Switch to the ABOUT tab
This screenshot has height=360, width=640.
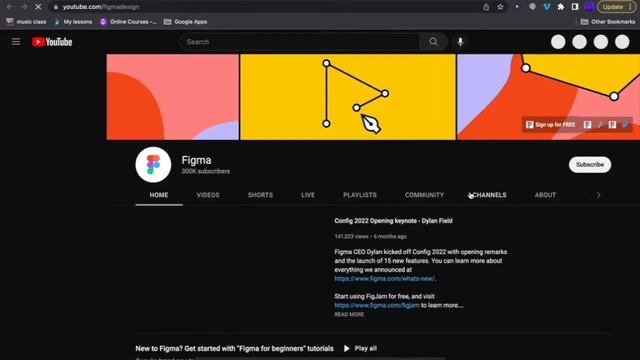click(545, 195)
